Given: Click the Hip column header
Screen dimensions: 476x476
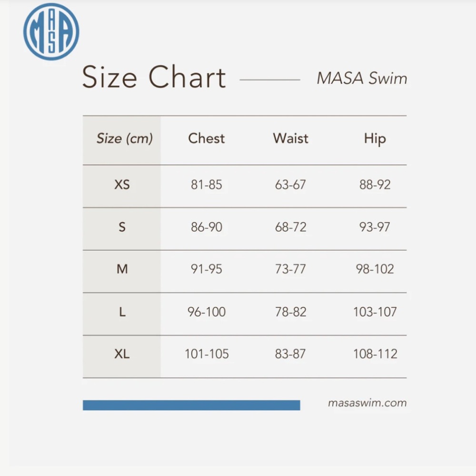Looking at the screenshot, I should tap(375, 139).
